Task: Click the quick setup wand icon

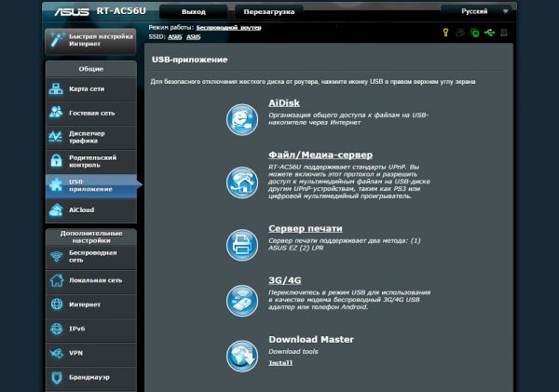Action: (57, 39)
